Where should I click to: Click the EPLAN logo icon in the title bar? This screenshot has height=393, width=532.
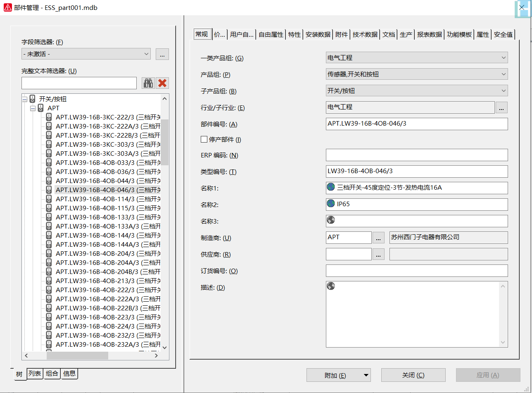pyautogui.click(x=7, y=7)
